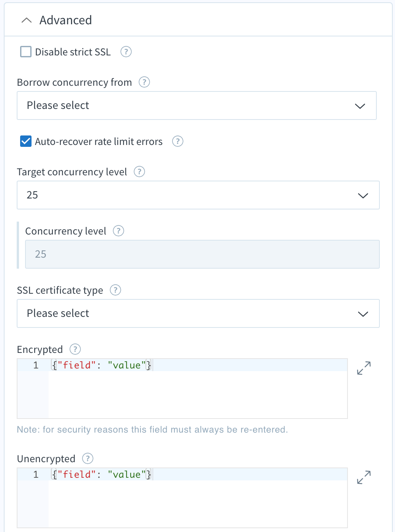The height and width of the screenshot is (532, 395).
Task: Open Target concurrency level dropdown
Action: click(198, 195)
